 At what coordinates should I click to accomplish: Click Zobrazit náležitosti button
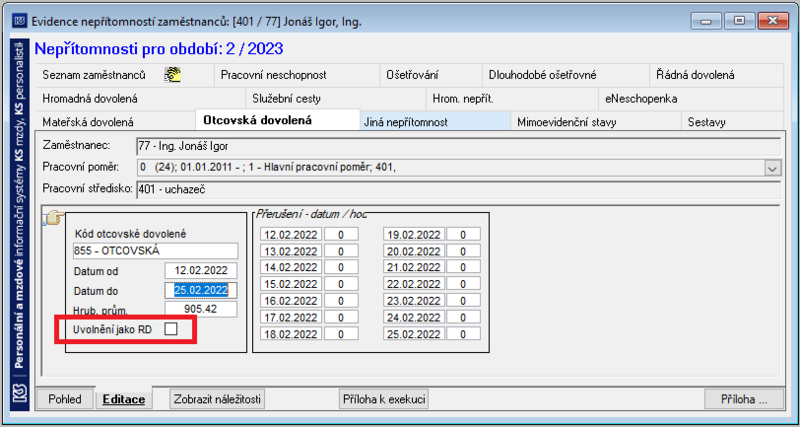(x=217, y=399)
